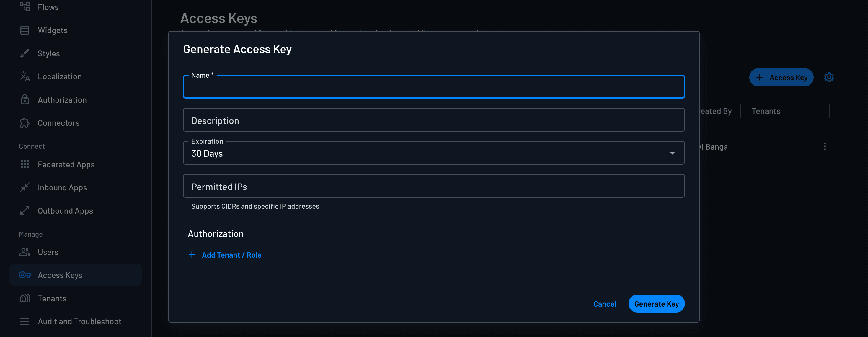Click the Access Keys key icon
Screen dimensions: 868x337
pyautogui.click(x=25, y=275)
